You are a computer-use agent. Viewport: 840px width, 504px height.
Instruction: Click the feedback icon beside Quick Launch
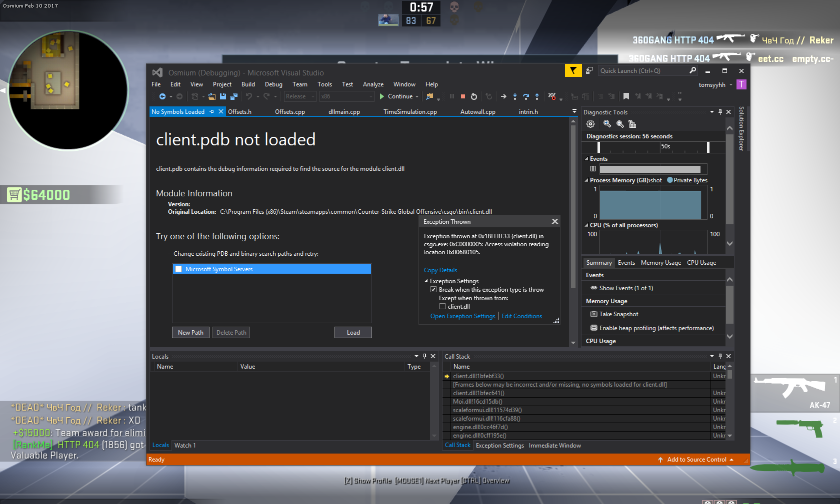(589, 70)
